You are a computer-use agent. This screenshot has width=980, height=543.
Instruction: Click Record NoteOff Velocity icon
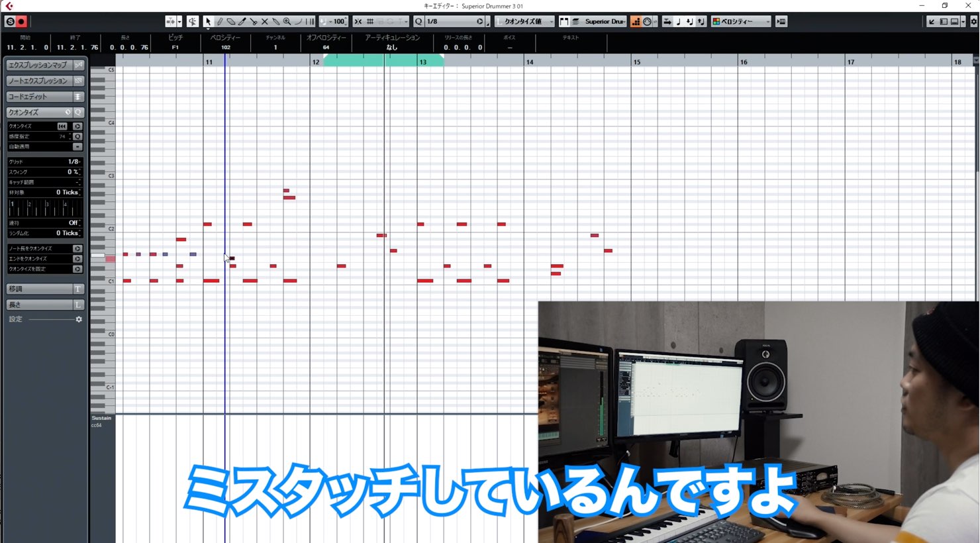701,21
